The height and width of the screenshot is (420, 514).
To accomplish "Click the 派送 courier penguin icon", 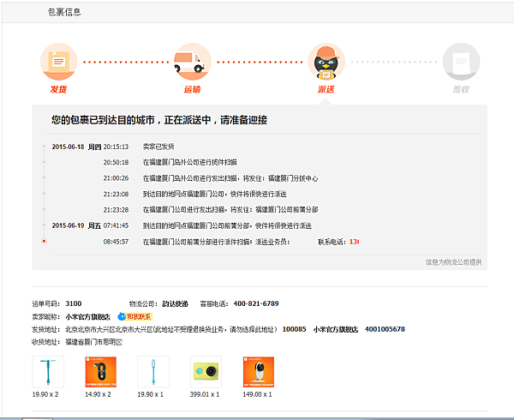I will (326, 62).
